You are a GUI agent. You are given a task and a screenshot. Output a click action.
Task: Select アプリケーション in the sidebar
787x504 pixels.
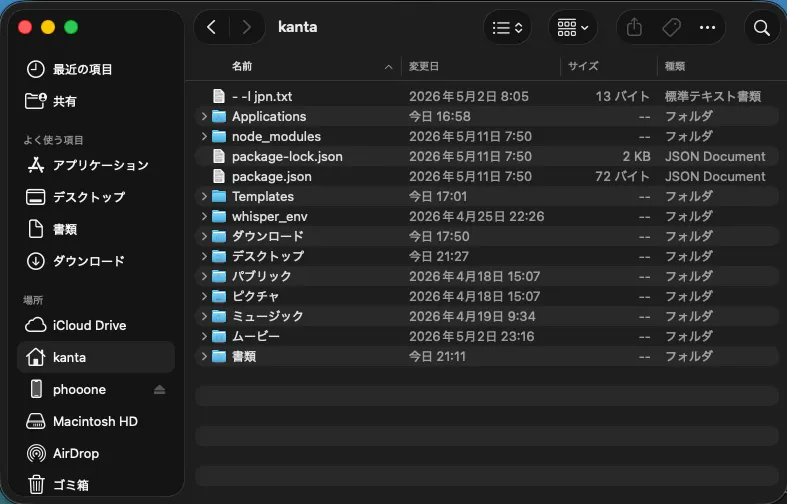point(96,165)
